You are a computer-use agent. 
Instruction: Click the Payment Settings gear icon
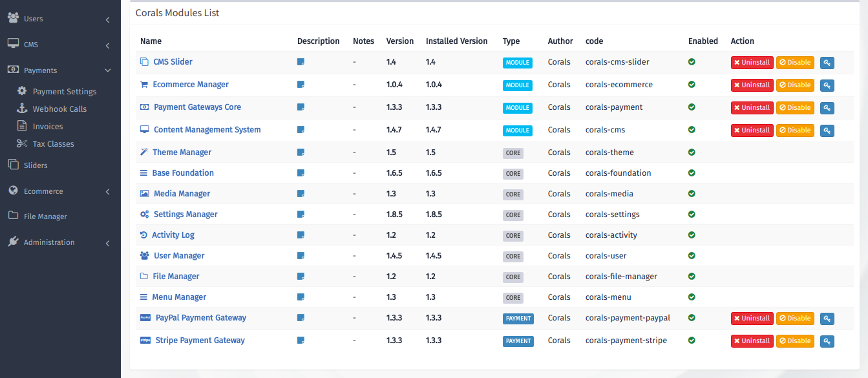(x=22, y=91)
